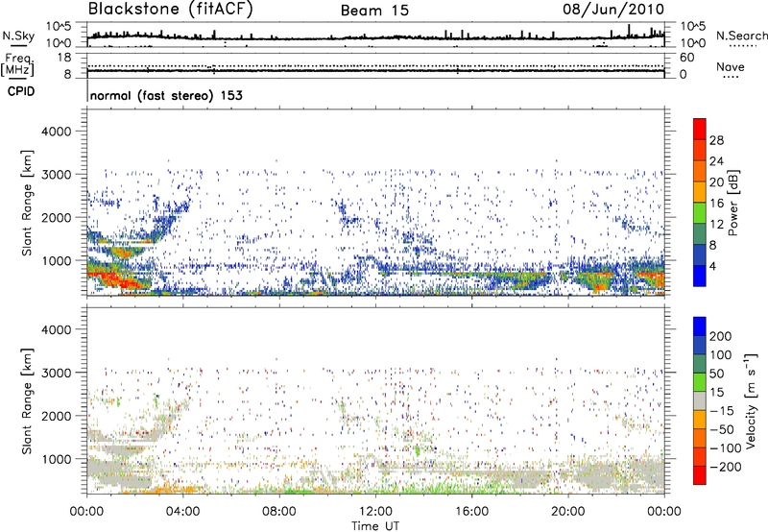Select 'Slant Range [km]' title of the velocity panel
This screenshot has width=768, height=532.
pos(27,401)
